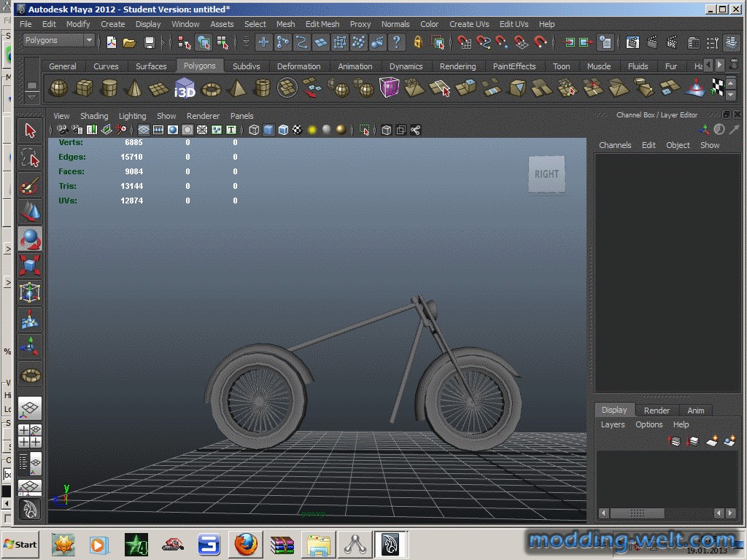Select single perspective view layout
The height and width of the screenshot is (560, 747).
(x=30, y=408)
